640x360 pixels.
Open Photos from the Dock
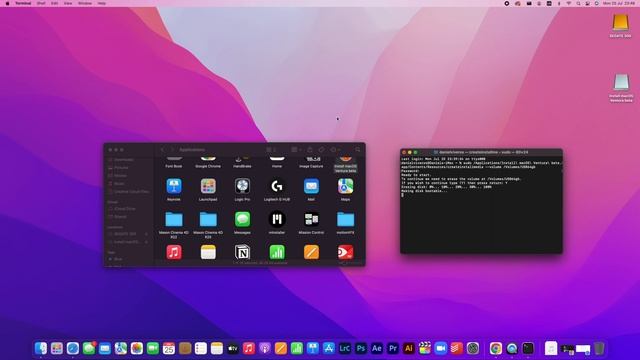coord(137,348)
